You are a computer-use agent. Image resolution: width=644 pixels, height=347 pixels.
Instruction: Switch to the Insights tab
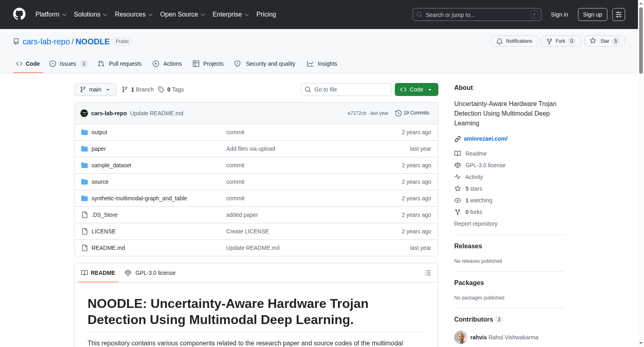pos(322,64)
